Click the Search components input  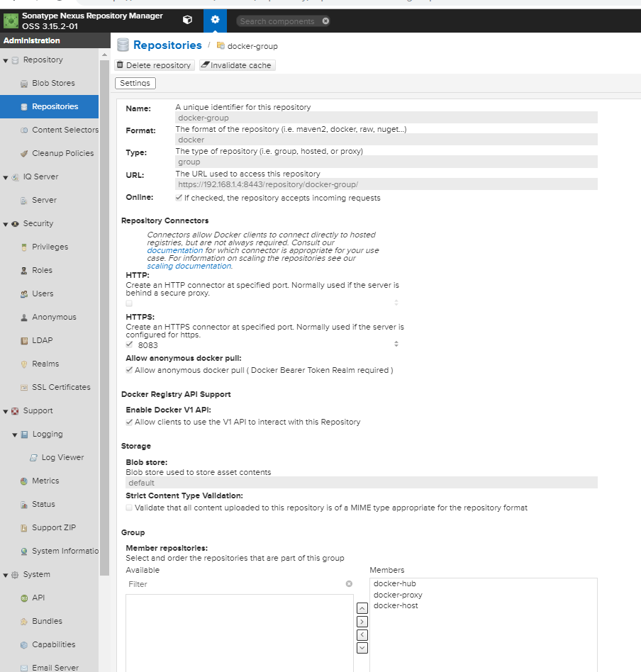[277, 21]
